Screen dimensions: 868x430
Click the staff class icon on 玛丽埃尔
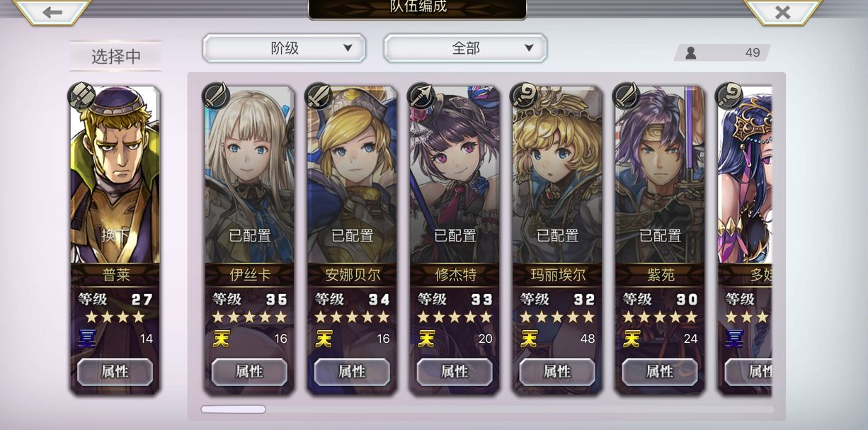(x=524, y=95)
